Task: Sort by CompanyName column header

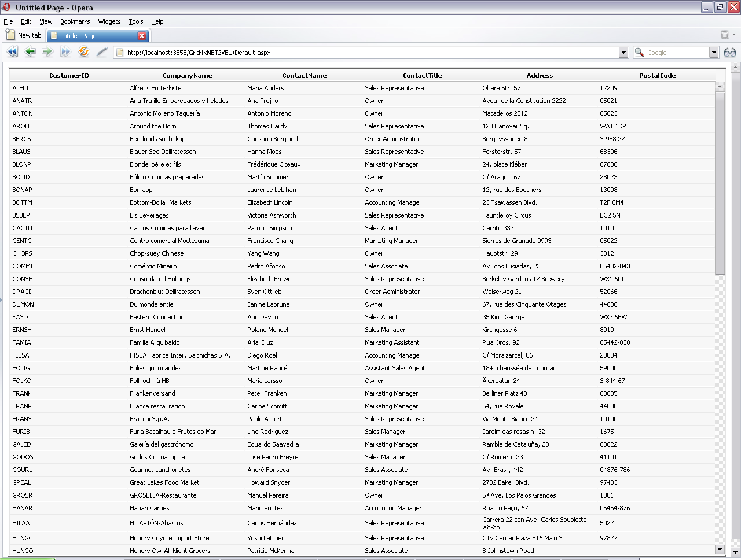Action: coord(187,75)
